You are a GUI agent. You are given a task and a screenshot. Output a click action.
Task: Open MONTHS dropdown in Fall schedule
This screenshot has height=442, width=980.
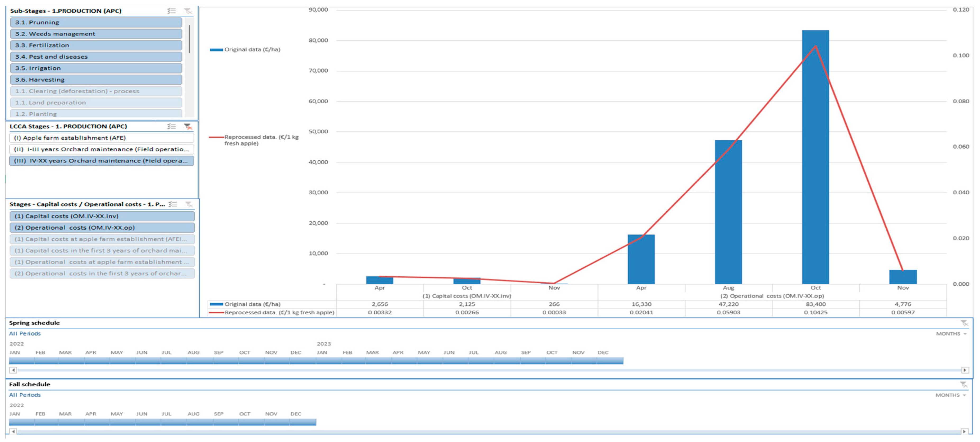click(x=950, y=395)
